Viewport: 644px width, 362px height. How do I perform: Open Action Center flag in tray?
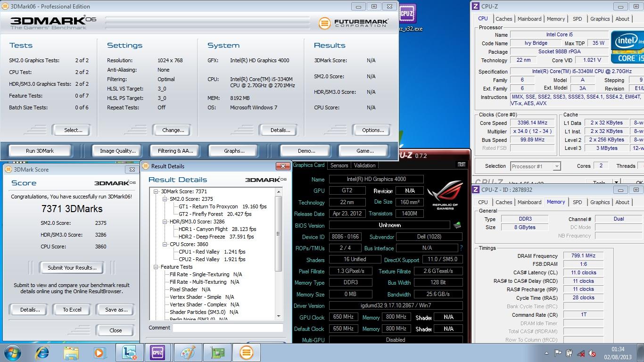[558, 353]
